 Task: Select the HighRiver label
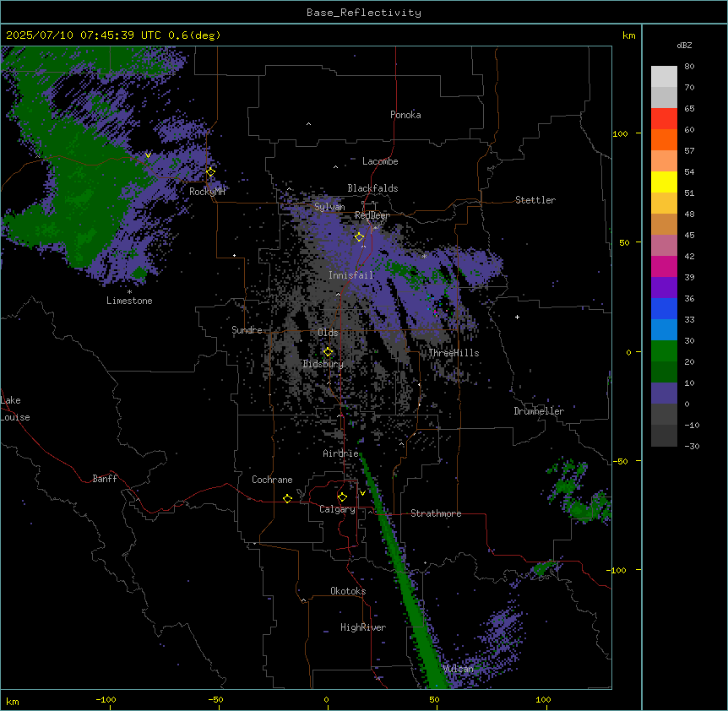point(363,627)
